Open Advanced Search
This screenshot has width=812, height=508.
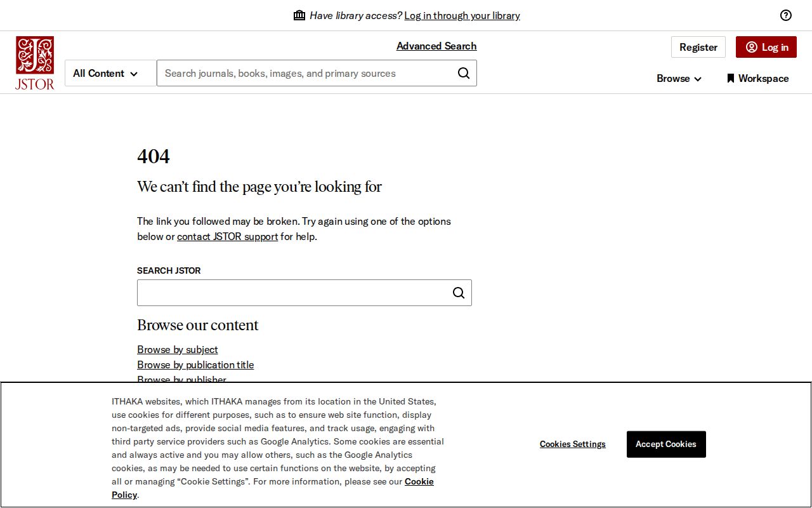[x=436, y=46]
